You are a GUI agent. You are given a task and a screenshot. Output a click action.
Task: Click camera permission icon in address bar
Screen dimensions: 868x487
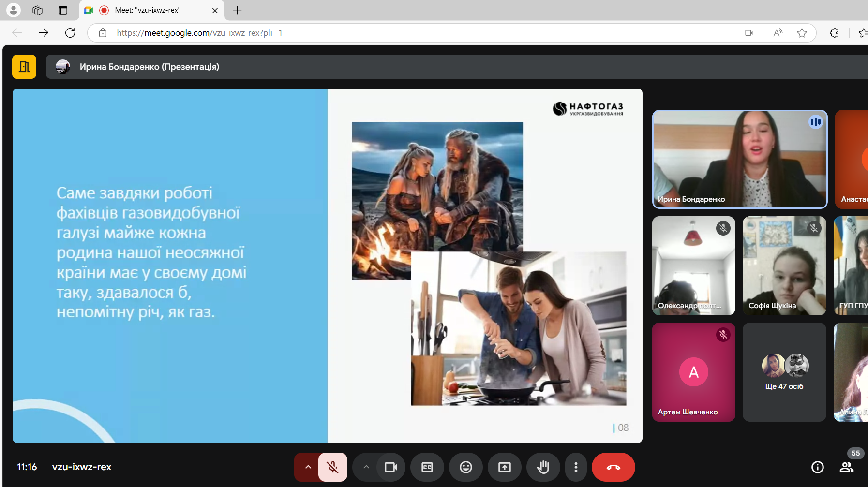pos(749,33)
